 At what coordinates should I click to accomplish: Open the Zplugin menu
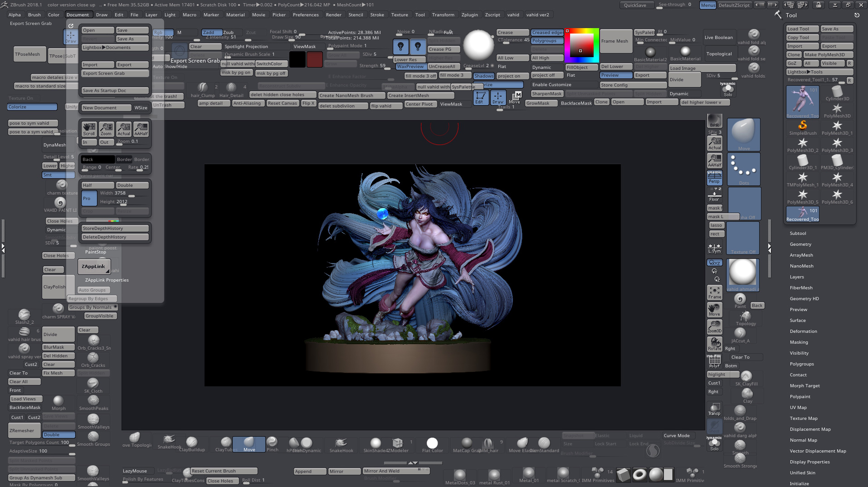(469, 15)
